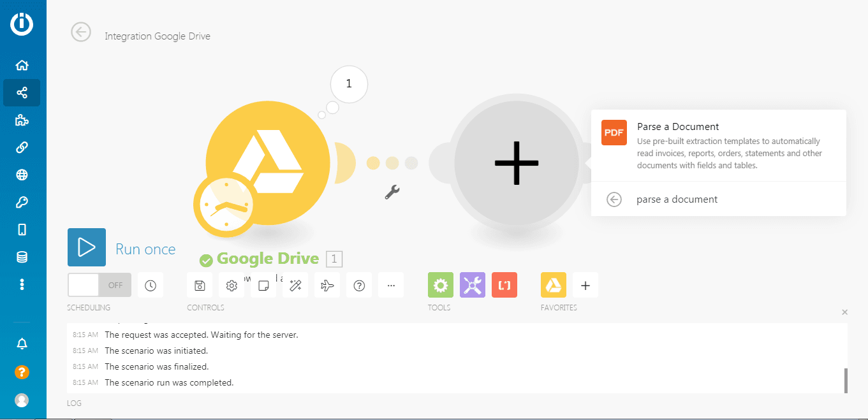Toggle scheduling switch from OFF

click(99, 286)
